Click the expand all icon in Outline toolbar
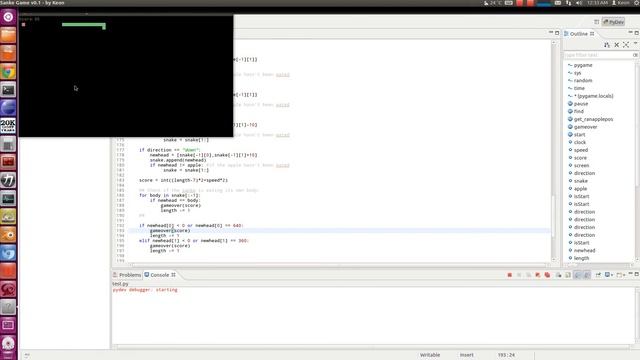This screenshot has height=360, width=640. [626, 44]
